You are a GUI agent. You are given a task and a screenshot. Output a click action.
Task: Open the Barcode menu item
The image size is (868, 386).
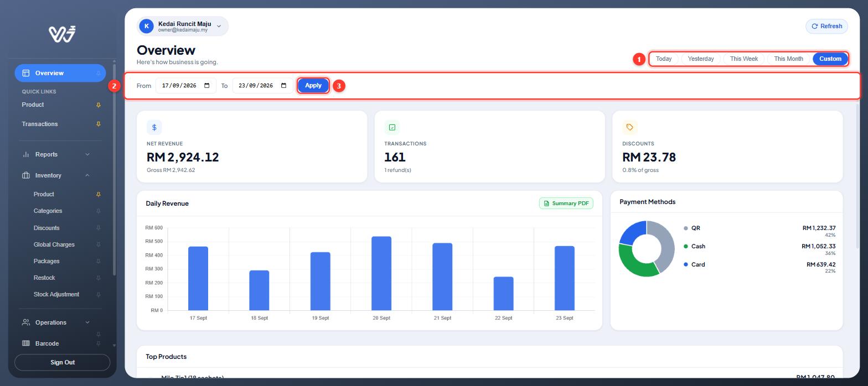tap(47, 343)
